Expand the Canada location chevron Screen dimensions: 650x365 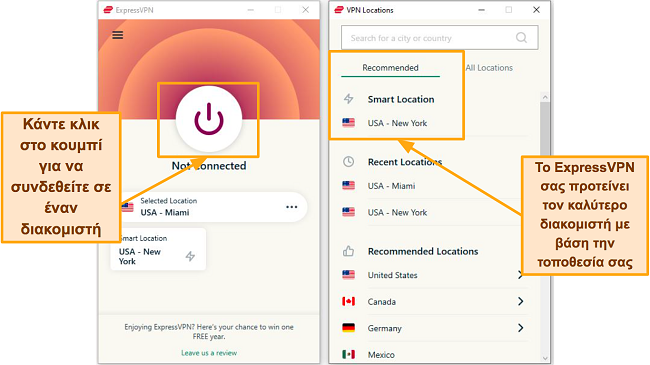(x=521, y=302)
